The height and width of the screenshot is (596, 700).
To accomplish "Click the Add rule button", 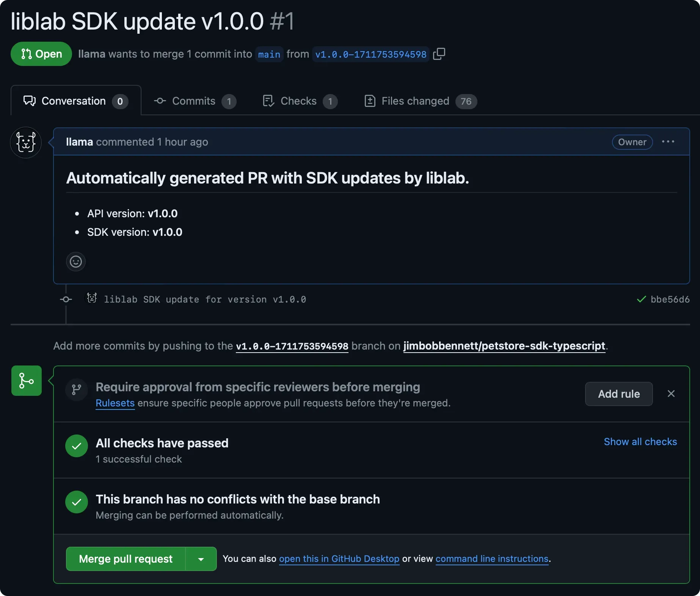I will tap(619, 394).
